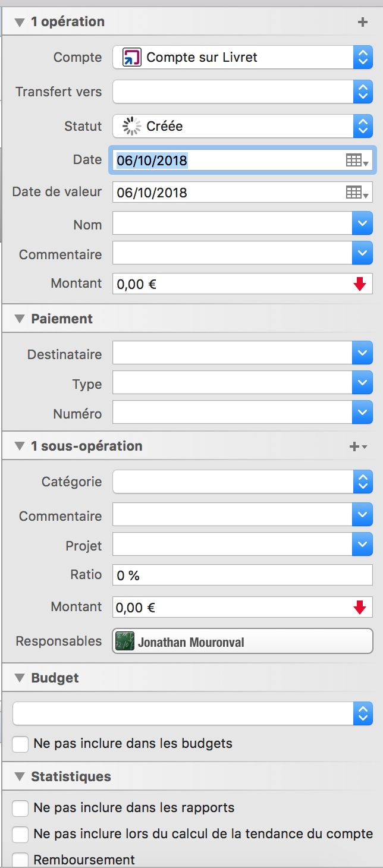Click into the Ratio field
Viewport: 383px width, 868px height.
click(x=243, y=575)
